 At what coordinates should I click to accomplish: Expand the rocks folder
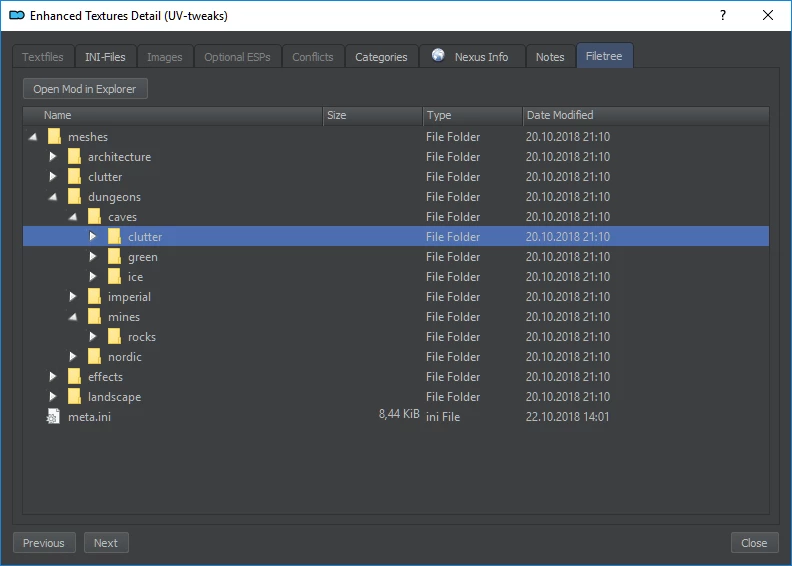(92, 336)
